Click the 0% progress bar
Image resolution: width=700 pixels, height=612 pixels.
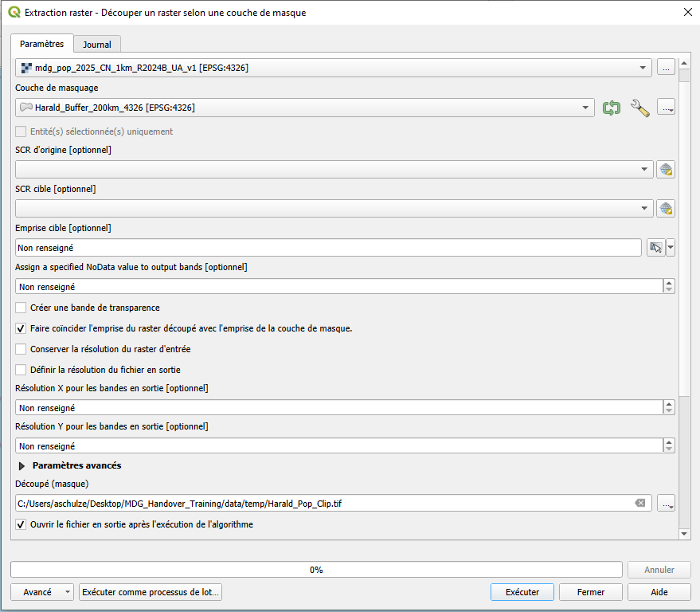click(x=316, y=570)
